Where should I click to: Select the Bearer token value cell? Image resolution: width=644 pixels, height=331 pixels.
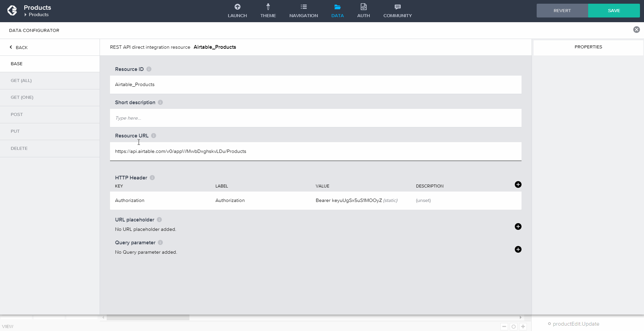coord(356,200)
